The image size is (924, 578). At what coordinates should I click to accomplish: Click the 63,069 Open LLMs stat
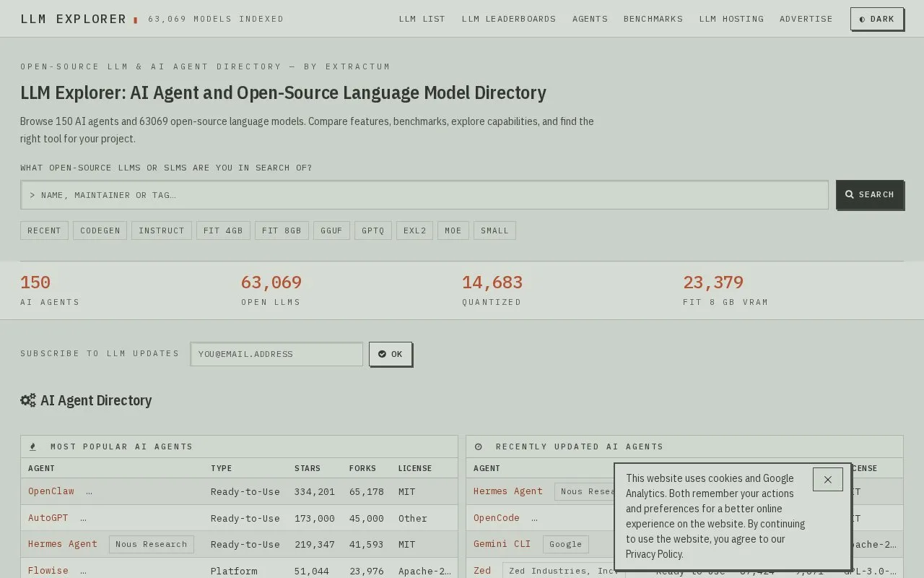coord(271,290)
